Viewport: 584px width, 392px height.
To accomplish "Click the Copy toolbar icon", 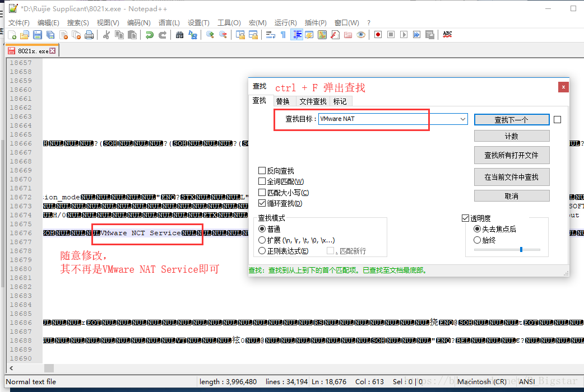I will [119, 35].
